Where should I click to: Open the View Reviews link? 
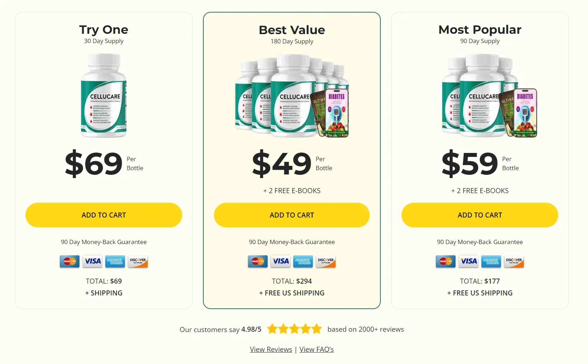click(271, 349)
